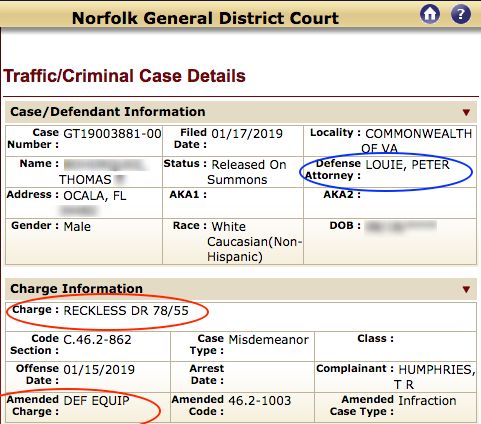Screen dimensions: 481x424
Task: Click the case number GT19003881-00
Action: coord(112,134)
